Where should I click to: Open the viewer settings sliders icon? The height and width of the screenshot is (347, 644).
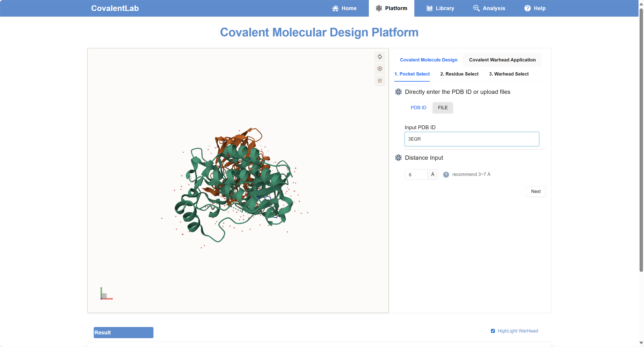point(380,81)
